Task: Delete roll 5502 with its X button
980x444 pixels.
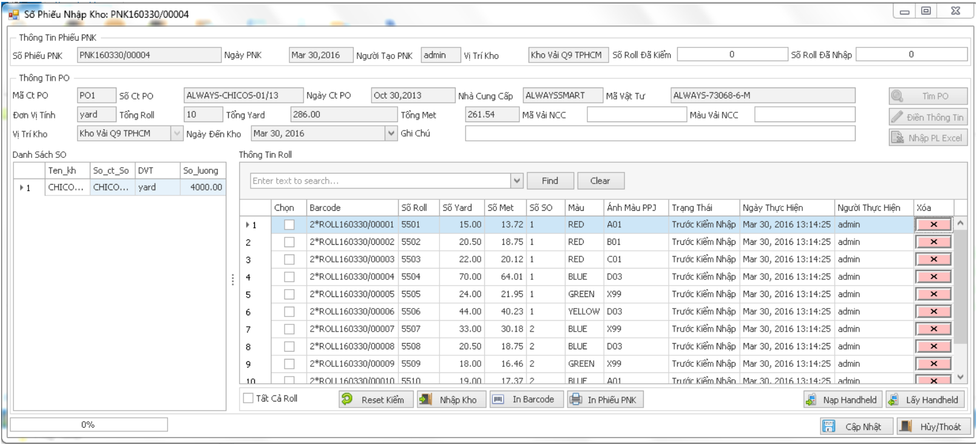Action: point(933,242)
